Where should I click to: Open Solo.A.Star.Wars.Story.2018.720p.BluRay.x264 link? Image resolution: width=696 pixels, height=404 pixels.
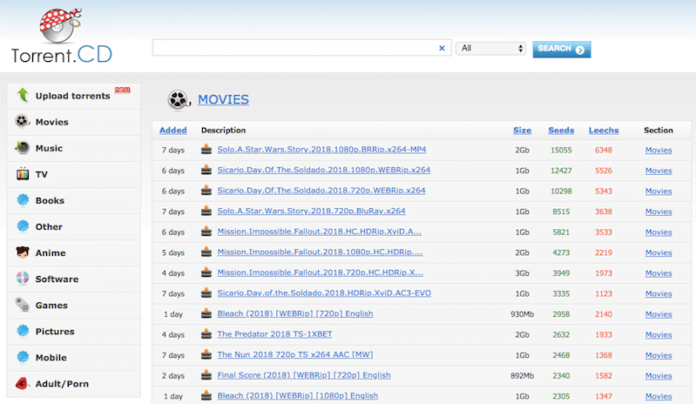(x=311, y=211)
